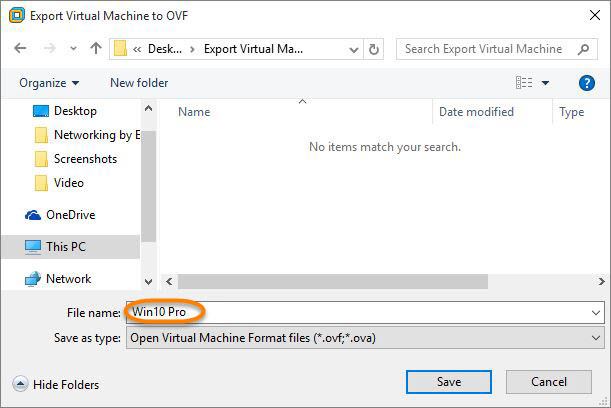
Task: Click New folder in the toolbar
Action: pos(139,83)
